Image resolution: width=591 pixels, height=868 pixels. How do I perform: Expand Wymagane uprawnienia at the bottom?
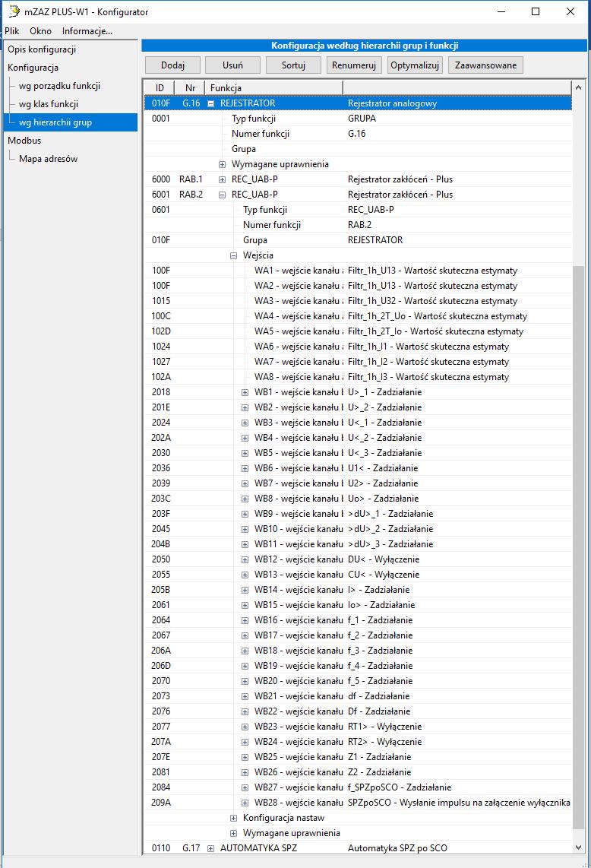[x=233, y=833]
